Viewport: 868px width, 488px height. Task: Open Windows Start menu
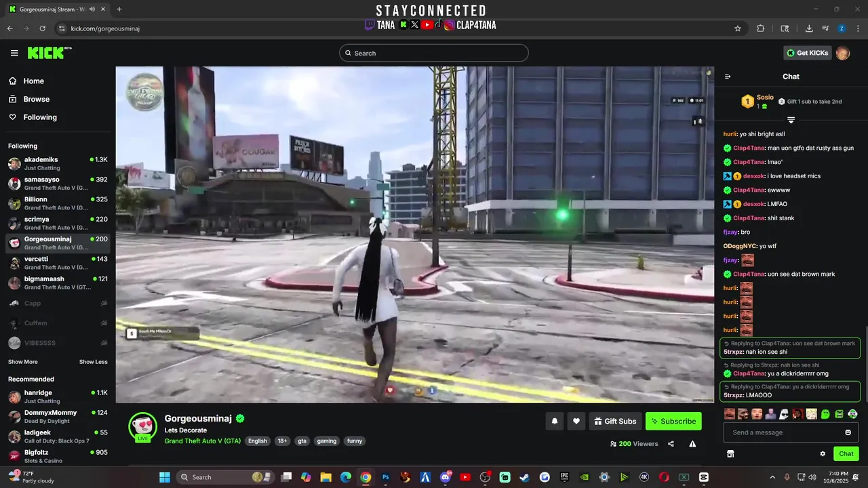pos(165,477)
